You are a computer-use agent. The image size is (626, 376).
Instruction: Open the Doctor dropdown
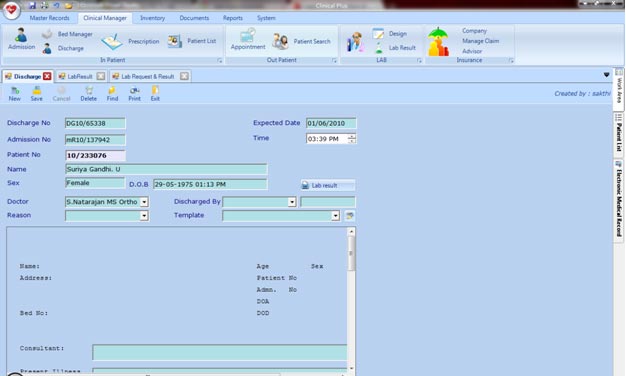click(x=144, y=202)
